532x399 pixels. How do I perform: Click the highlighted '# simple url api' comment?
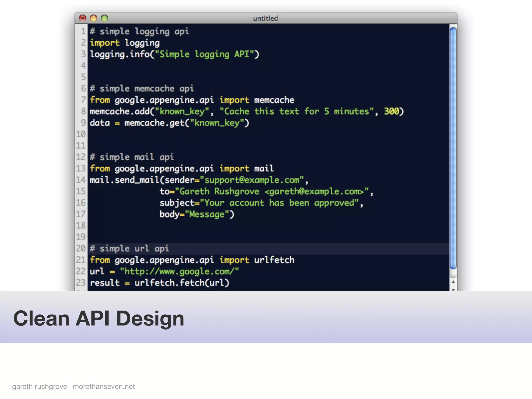pyautogui.click(x=129, y=249)
